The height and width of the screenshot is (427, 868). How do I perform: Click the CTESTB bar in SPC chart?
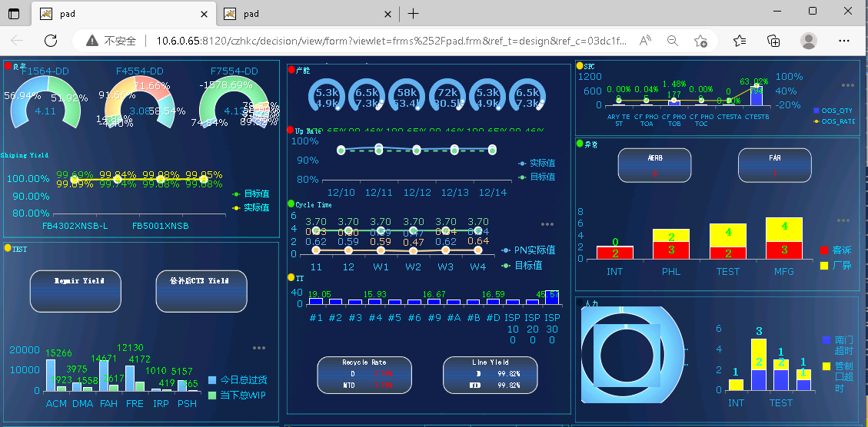757,96
